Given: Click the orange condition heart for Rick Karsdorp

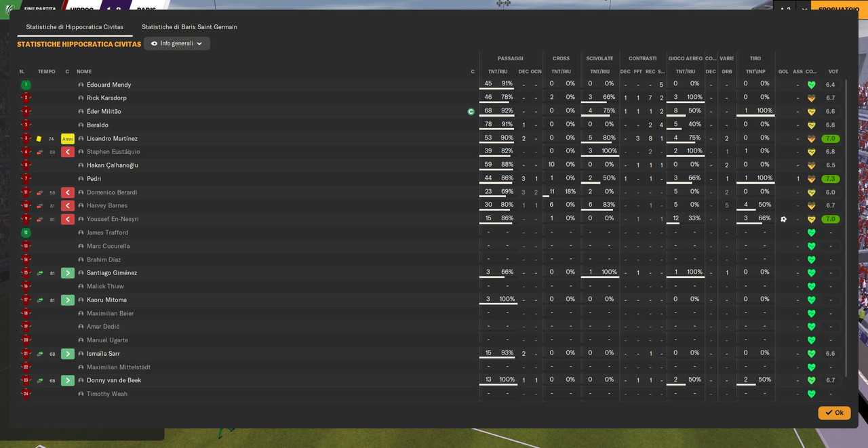Looking at the screenshot, I should 811,98.
